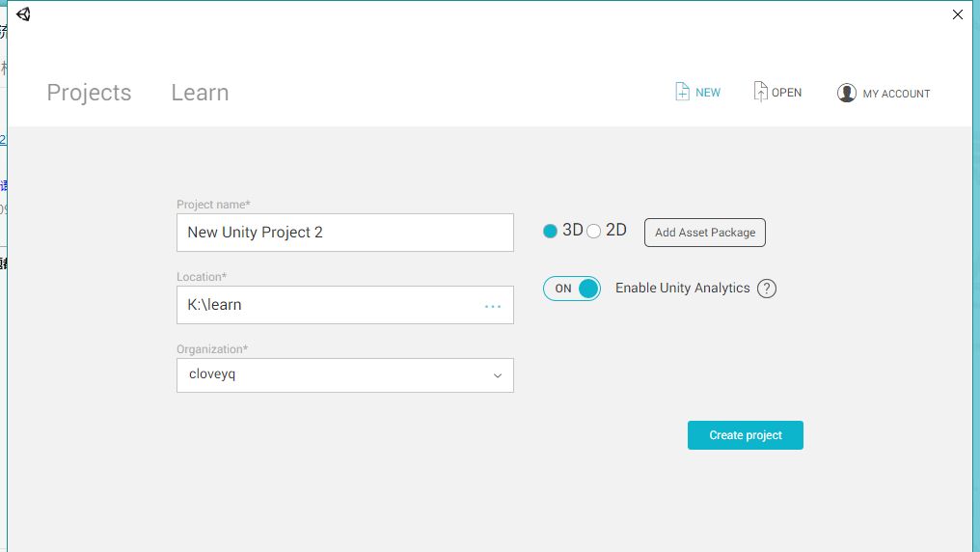This screenshot has width=980, height=552.
Task: Click the OPEN text label
Action: (786, 93)
